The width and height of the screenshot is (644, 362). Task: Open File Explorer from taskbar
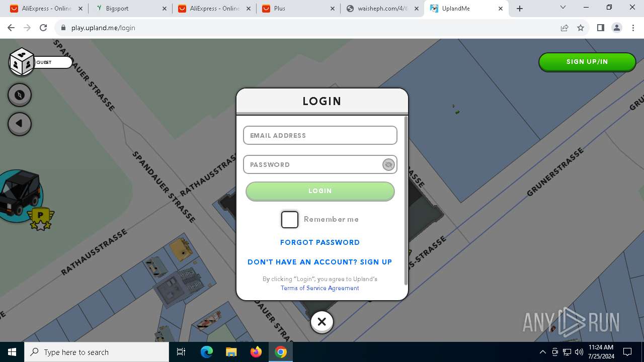(x=231, y=352)
